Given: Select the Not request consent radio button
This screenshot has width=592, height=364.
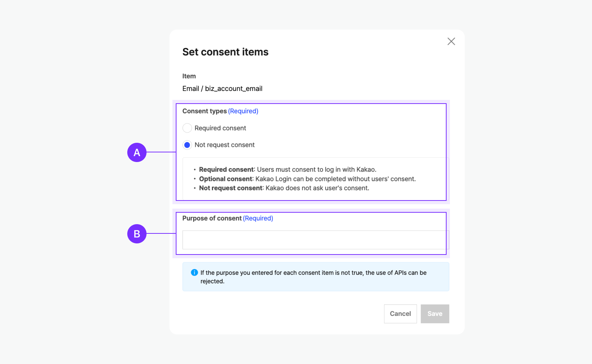Looking at the screenshot, I should [187, 145].
